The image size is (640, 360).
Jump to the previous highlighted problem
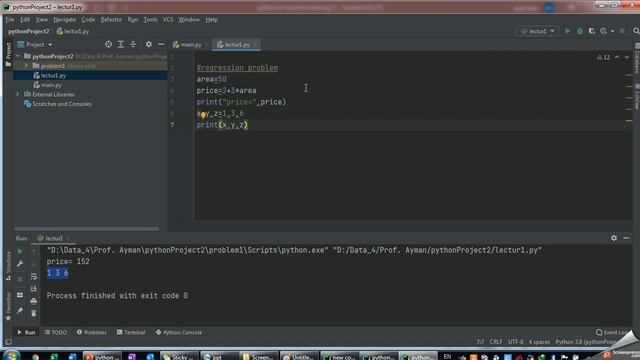pyautogui.click(x=617, y=57)
